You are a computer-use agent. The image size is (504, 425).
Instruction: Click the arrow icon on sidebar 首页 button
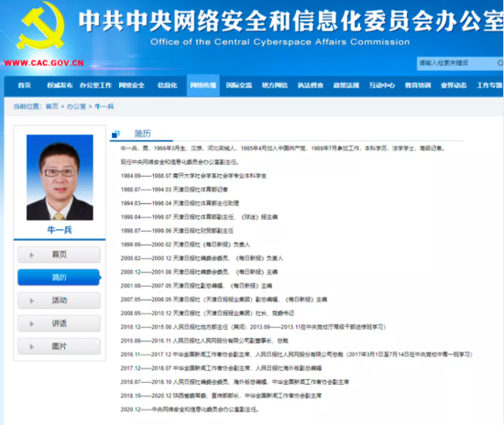point(32,255)
